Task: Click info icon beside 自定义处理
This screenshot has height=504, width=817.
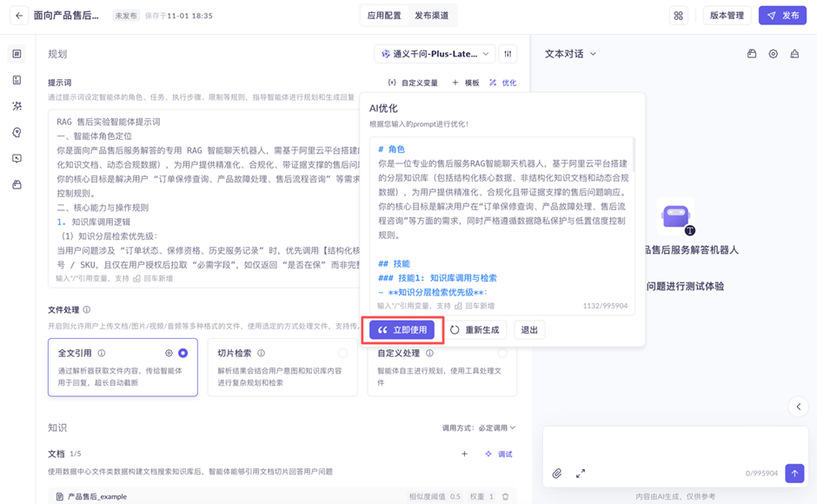Action: [430, 353]
